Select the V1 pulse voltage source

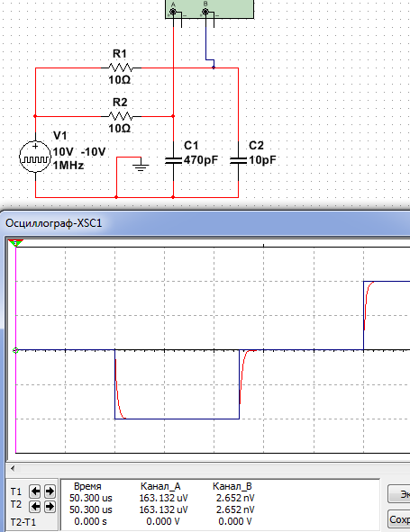coord(35,157)
